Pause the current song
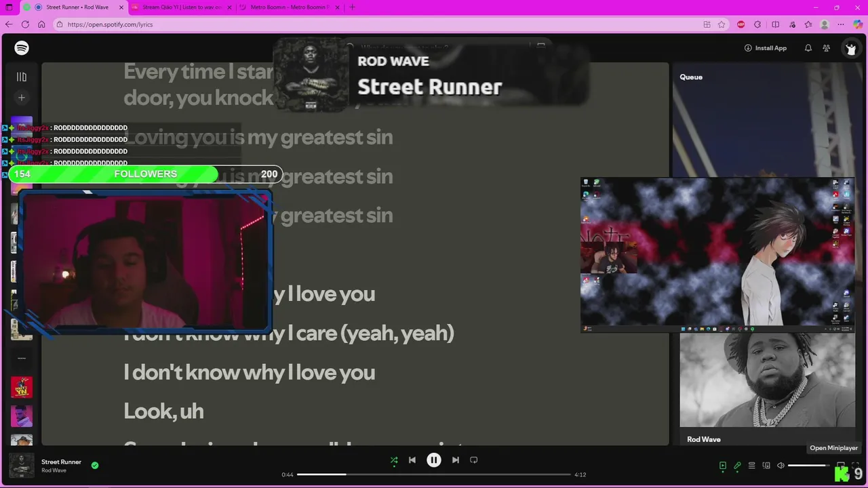 [x=434, y=460]
